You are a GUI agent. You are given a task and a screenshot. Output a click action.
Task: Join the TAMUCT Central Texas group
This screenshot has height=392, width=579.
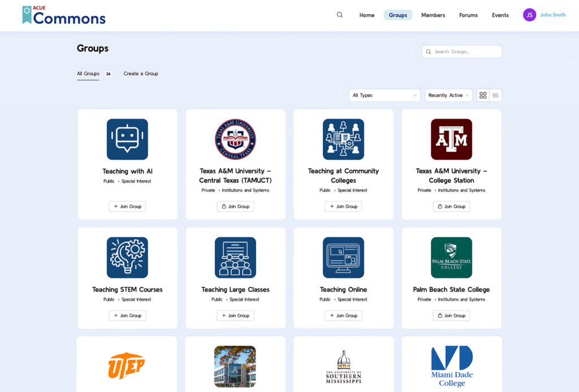coord(235,207)
